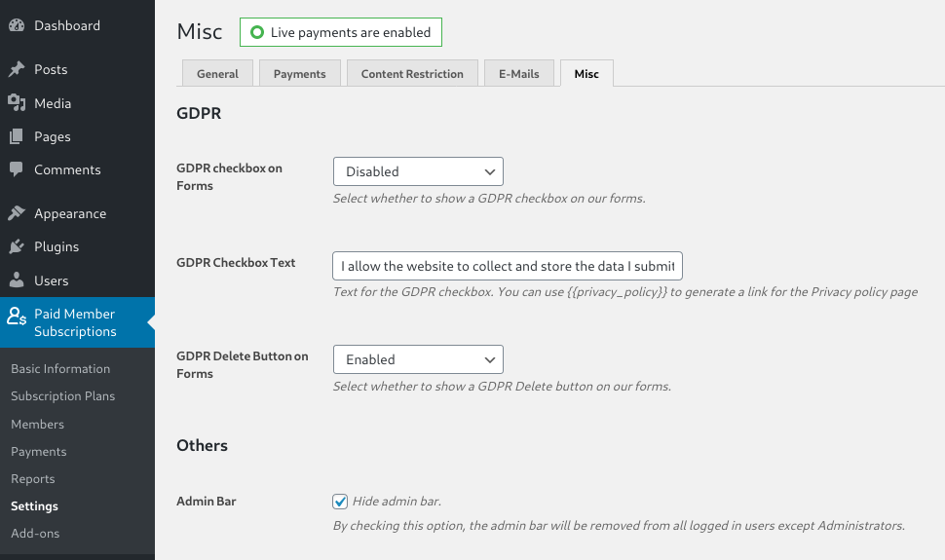Open Subscription Plans in the submenu
The image size is (945, 560).
click(62, 396)
